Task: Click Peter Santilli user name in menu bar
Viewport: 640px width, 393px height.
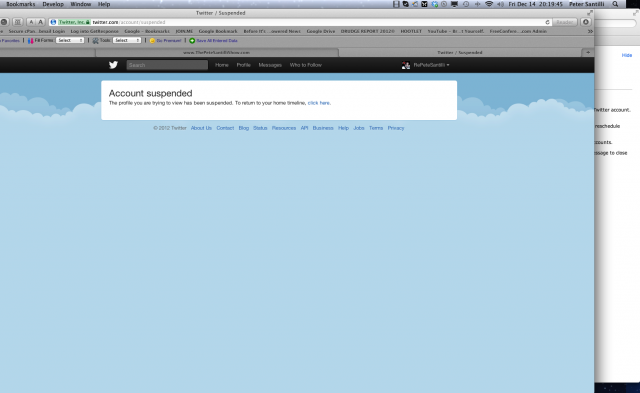Action: point(587,4)
